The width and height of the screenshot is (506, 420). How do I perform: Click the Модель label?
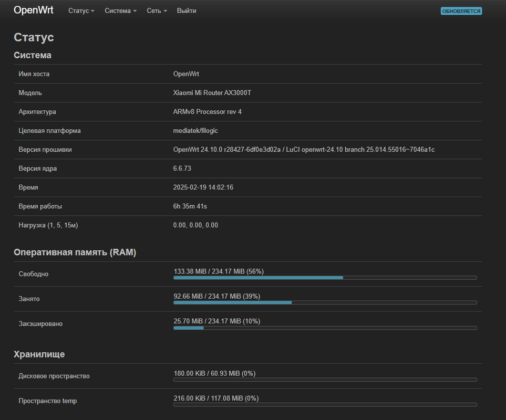click(30, 93)
